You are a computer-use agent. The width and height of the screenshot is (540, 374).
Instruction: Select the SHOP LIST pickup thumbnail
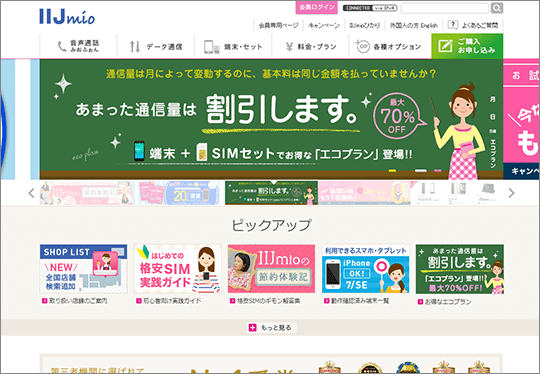(83, 269)
